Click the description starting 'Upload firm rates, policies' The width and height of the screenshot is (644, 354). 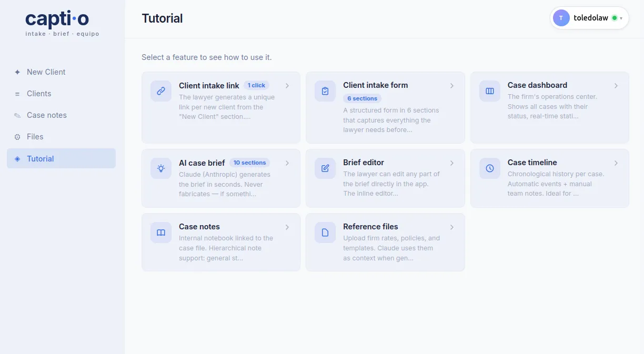click(391, 248)
